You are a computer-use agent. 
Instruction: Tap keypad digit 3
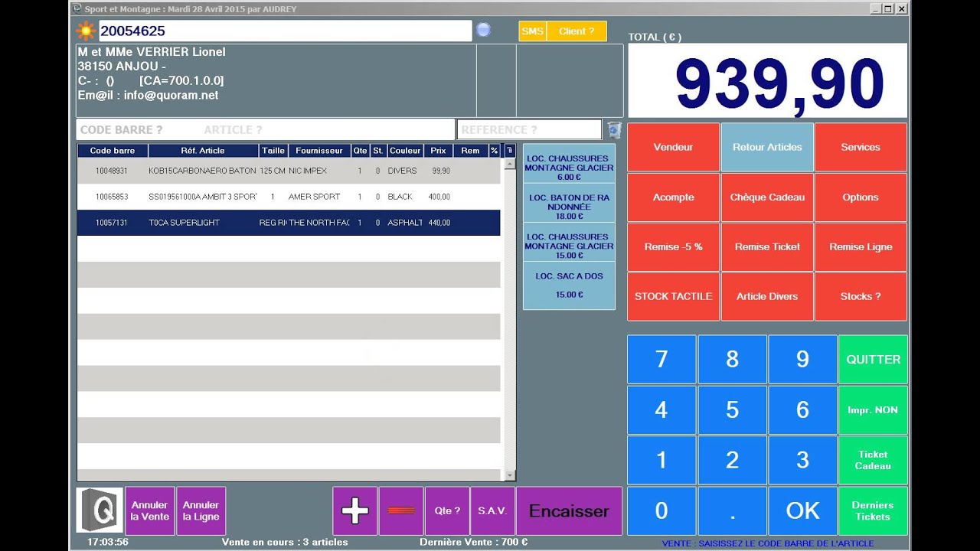[x=802, y=460]
